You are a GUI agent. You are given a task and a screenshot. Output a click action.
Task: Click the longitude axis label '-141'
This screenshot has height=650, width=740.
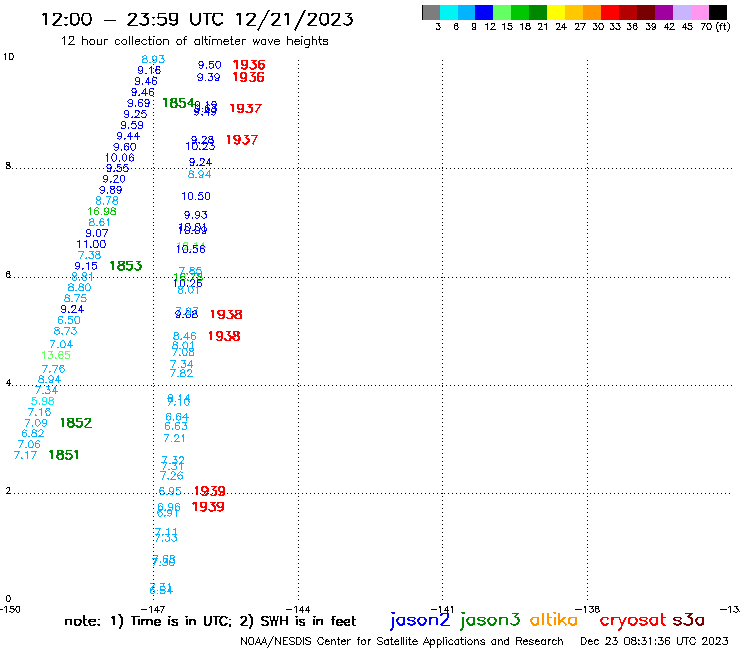click(x=443, y=609)
